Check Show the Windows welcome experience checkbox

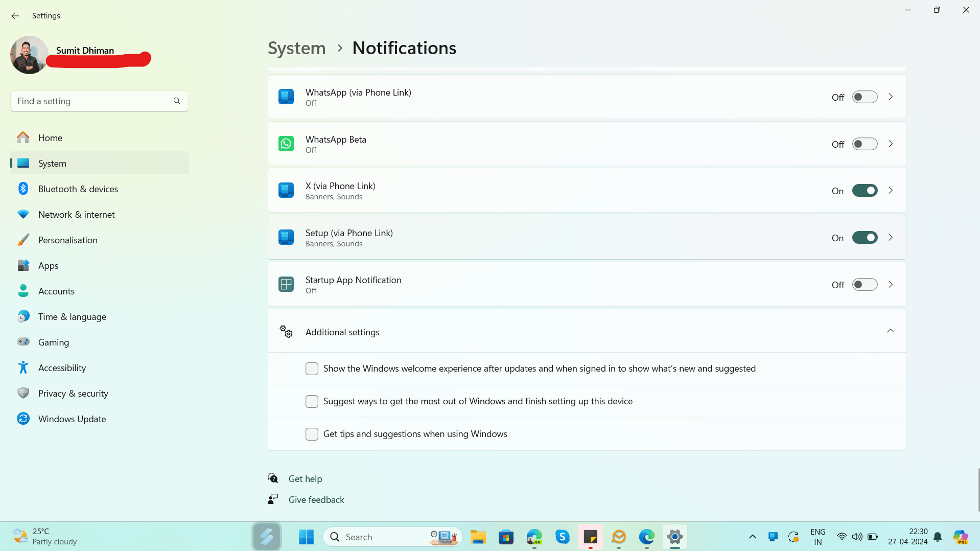(312, 369)
